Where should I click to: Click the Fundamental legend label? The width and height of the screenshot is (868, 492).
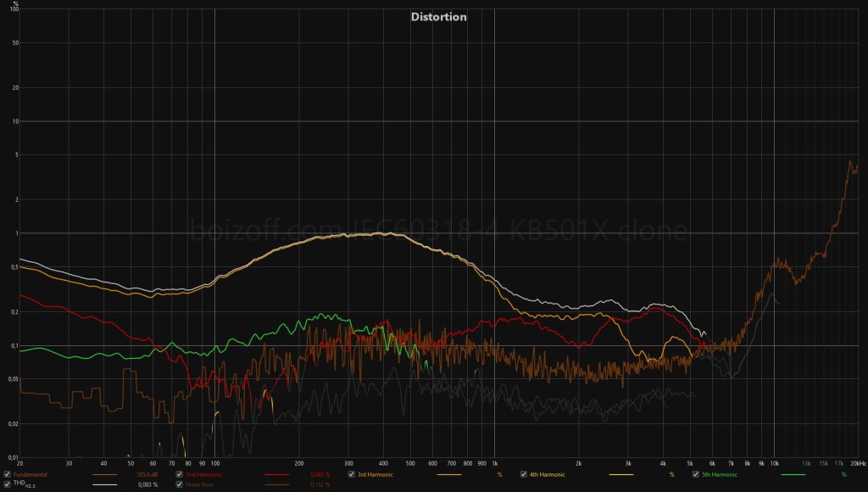pyautogui.click(x=31, y=475)
